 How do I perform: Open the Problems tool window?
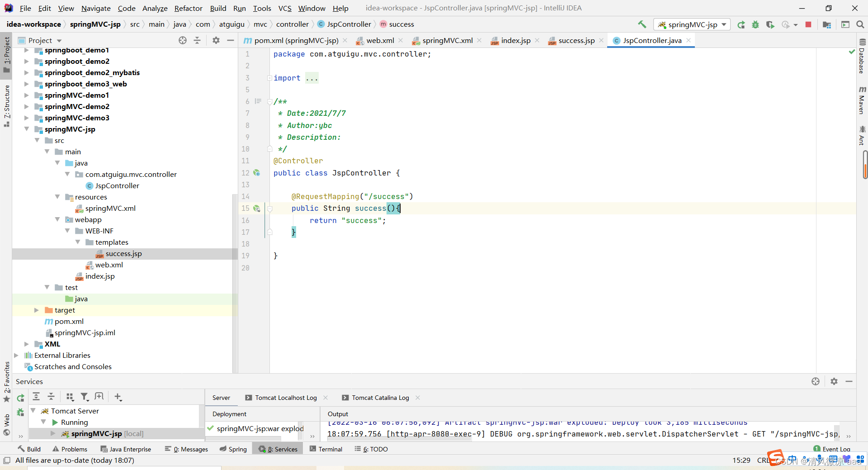click(x=70, y=449)
